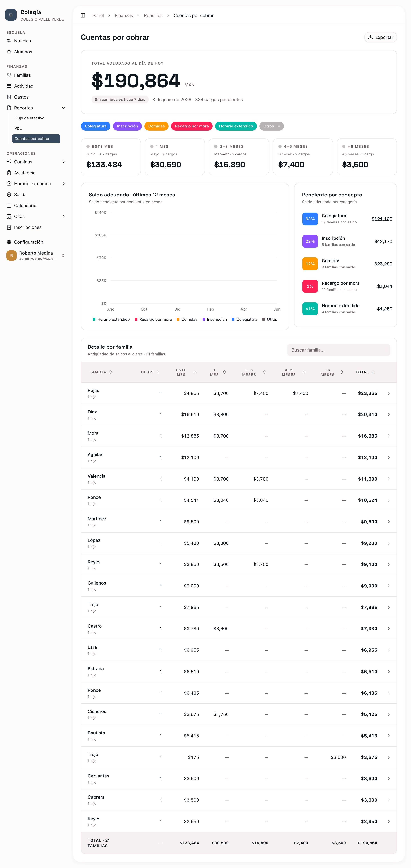Export the cuentas por cobrar report

click(380, 37)
